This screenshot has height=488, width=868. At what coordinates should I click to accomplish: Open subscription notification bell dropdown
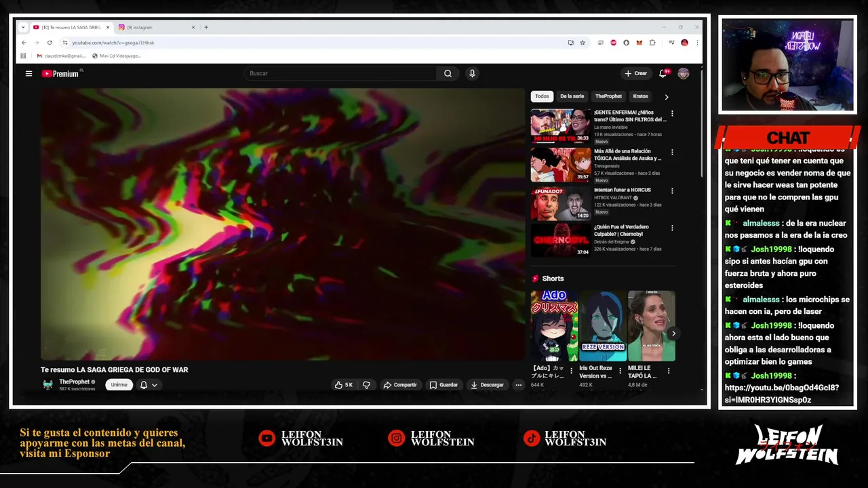149,385
